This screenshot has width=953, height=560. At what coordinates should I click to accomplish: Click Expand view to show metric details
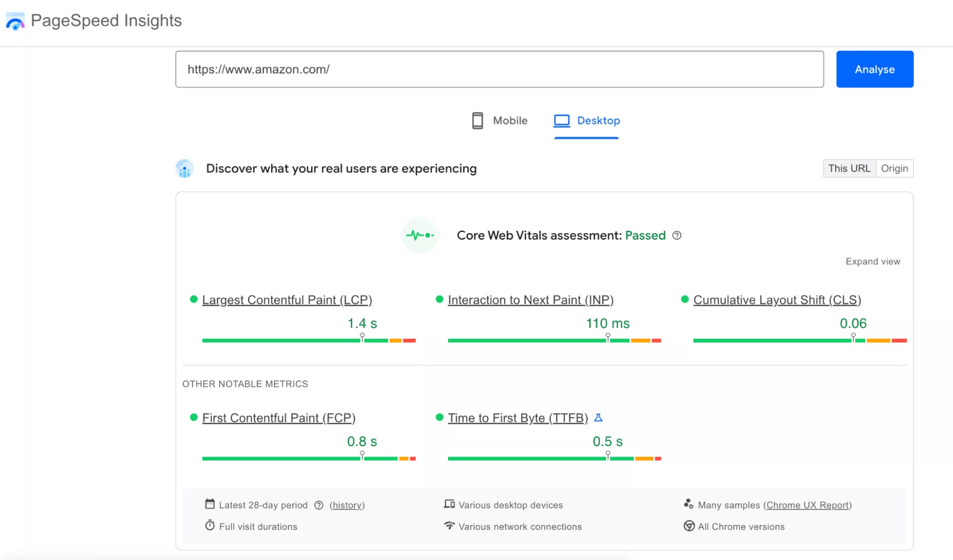click(x=872, y=261)
